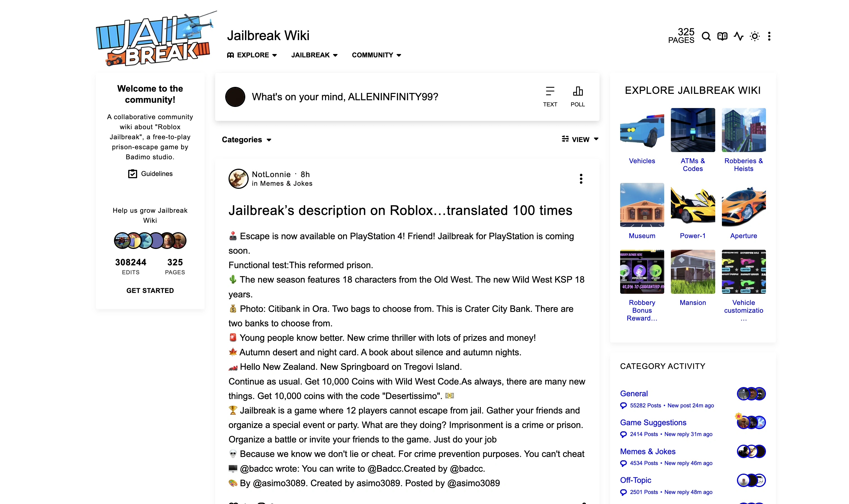Open NotLonnie post options menu

point(581,179)
